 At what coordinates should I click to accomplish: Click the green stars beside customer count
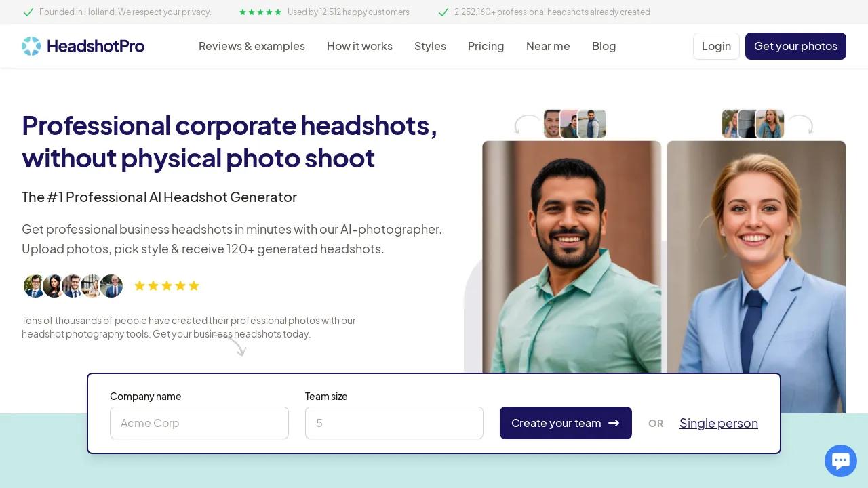[260, 12]
